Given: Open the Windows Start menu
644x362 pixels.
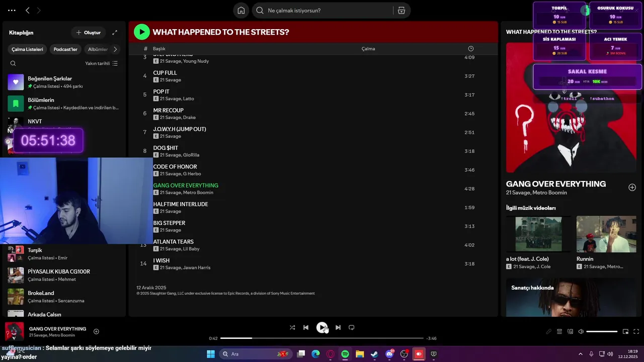Looking at the screenshot, I should click(x=211, y=354).
